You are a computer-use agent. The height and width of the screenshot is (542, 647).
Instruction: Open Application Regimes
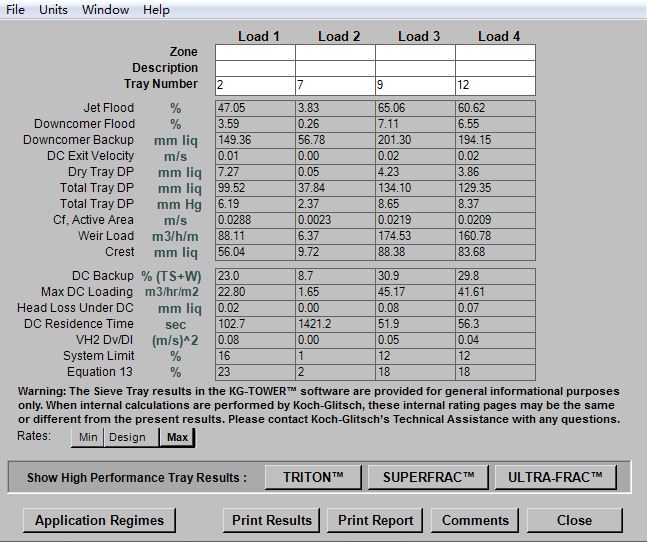click(99, 520)
